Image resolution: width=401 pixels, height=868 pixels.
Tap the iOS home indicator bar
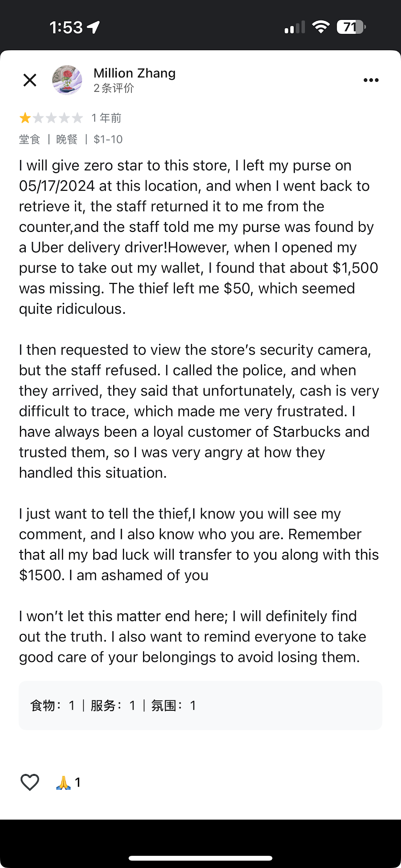click(200, 858)
